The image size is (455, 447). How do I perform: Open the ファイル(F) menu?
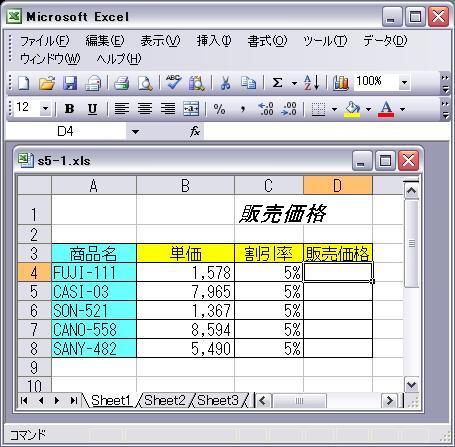(x=45, y=41)
